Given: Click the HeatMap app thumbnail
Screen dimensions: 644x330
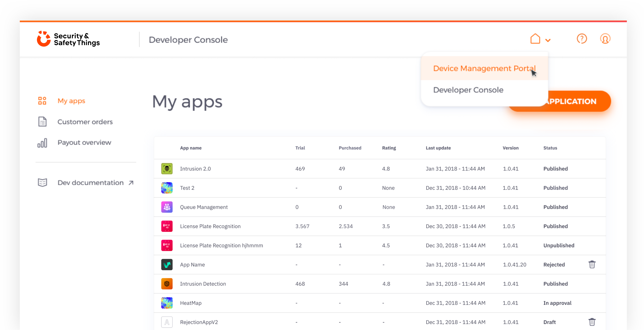Looking at the screenshot, I should click(x=167, y=303).
